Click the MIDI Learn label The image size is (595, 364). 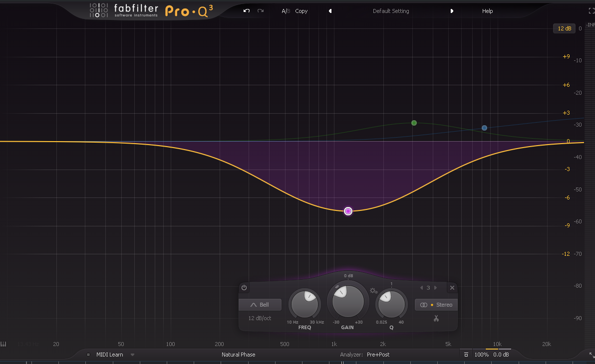pos(110,355)
